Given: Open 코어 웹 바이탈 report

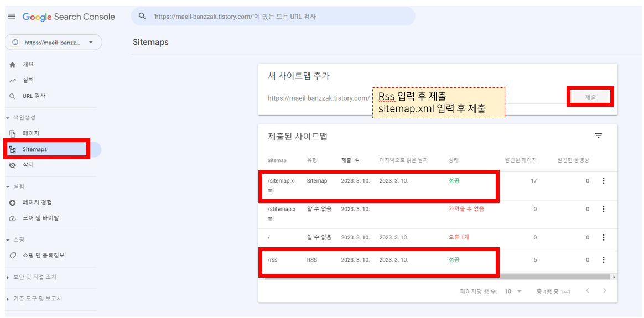Looking at the screenshot, I should [40, 218].
